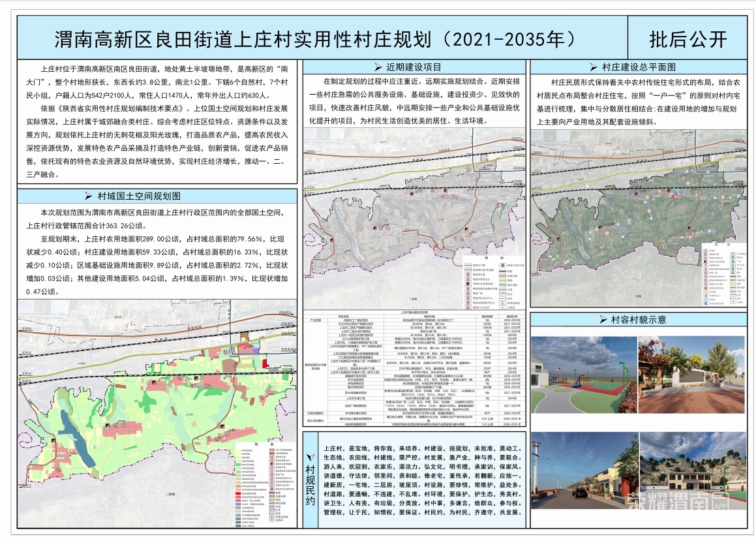This screenshot has height=539, width=756.
Task: Open the village street with car rendering
Action: [x=584, y=470]
